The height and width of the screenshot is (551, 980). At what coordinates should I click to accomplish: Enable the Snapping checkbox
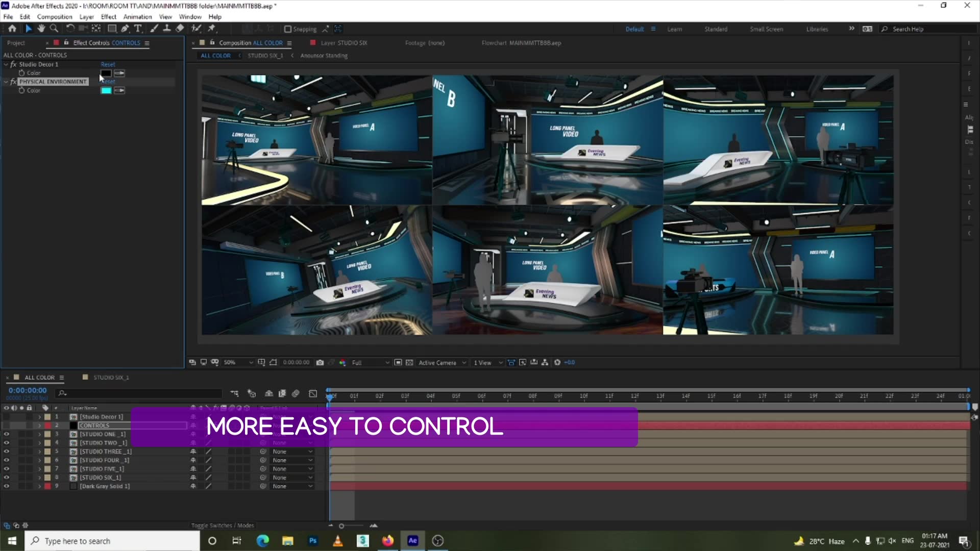pos(287,29)
